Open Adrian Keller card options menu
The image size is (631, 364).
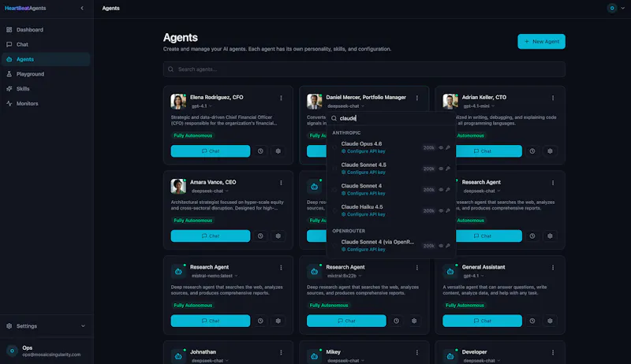tap(553, 98)
